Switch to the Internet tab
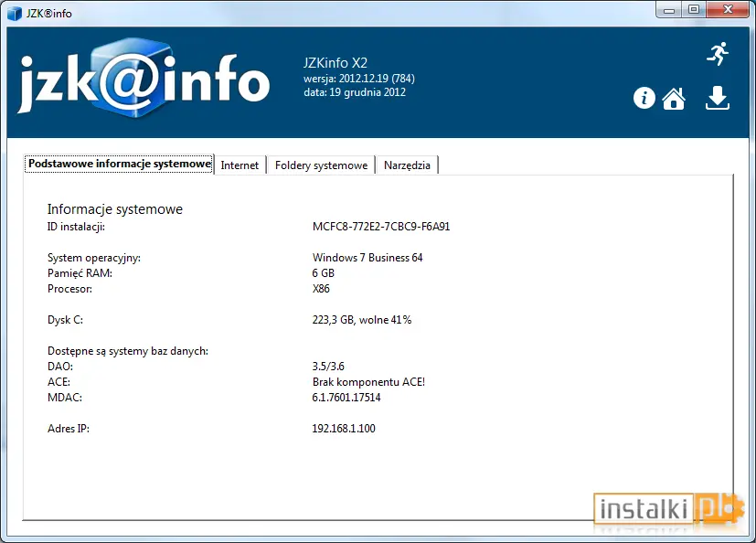Image resolution: width=756 pixels, height=543 pixels. point(240,165)
